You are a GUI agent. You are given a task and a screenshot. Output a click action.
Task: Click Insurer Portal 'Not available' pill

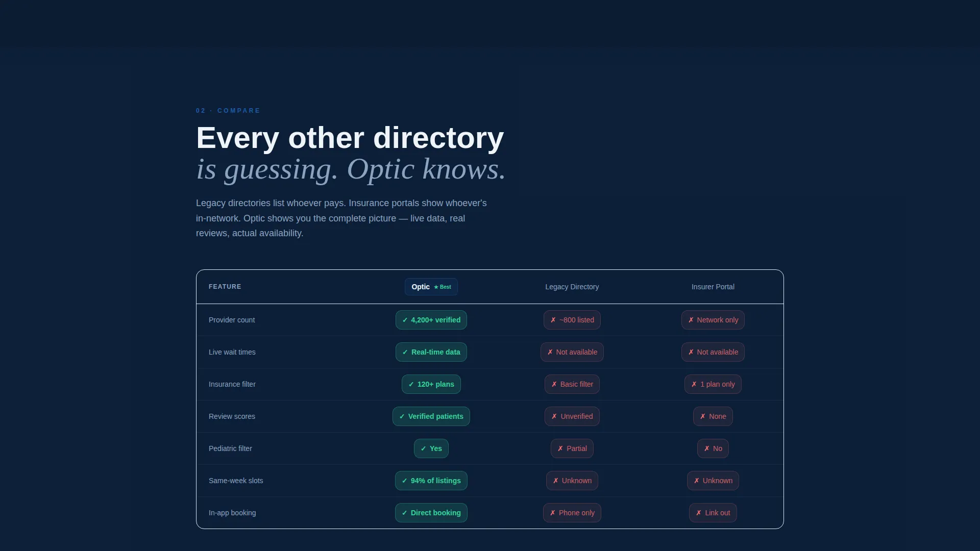713,352
